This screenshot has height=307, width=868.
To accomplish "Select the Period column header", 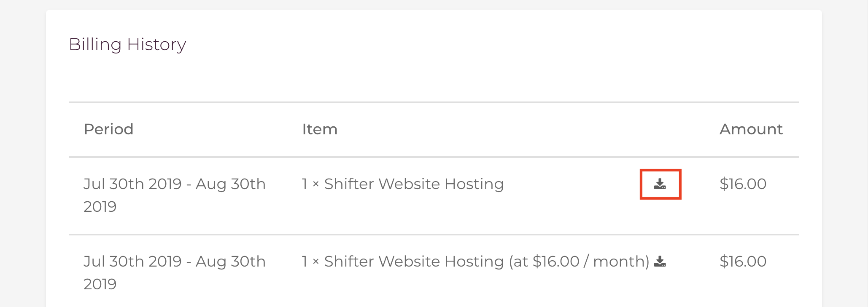I will 109,129.
